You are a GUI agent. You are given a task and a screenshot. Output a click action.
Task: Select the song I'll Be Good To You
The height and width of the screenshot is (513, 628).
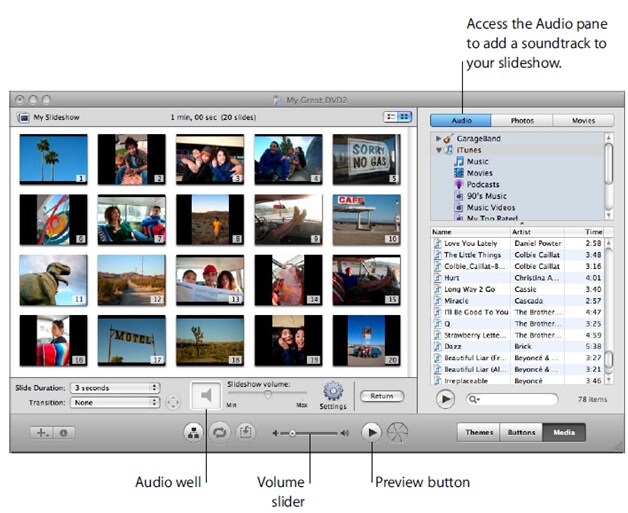tap(518, 312)
